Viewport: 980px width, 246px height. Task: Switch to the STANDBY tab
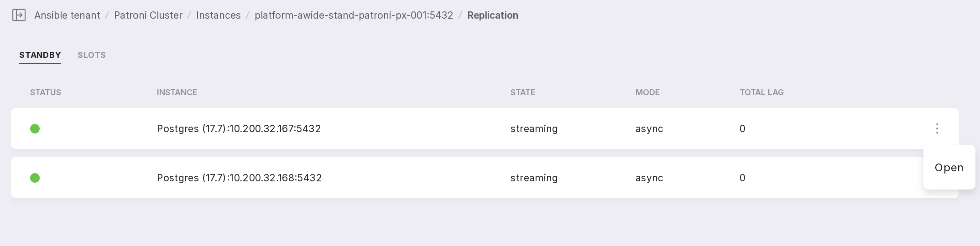(40, 55)
